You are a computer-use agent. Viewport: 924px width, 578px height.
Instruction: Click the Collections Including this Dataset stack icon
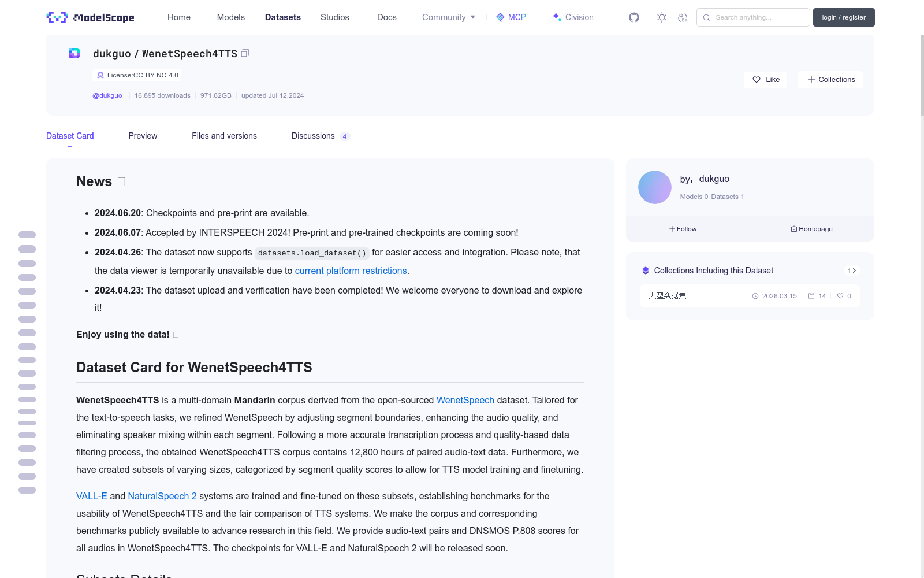(646, 271)
